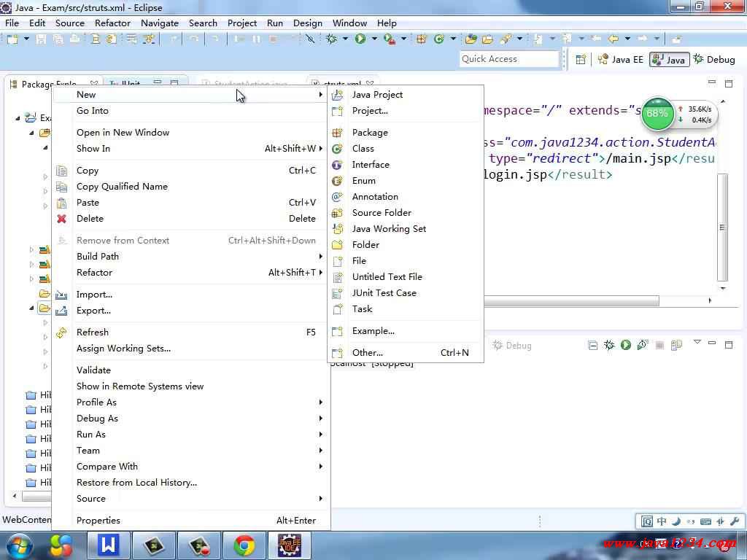This screenshot has width=747, height=560.
Task: Click the editor's horizontal scrollbar thumb
Action: coord(572,301)
